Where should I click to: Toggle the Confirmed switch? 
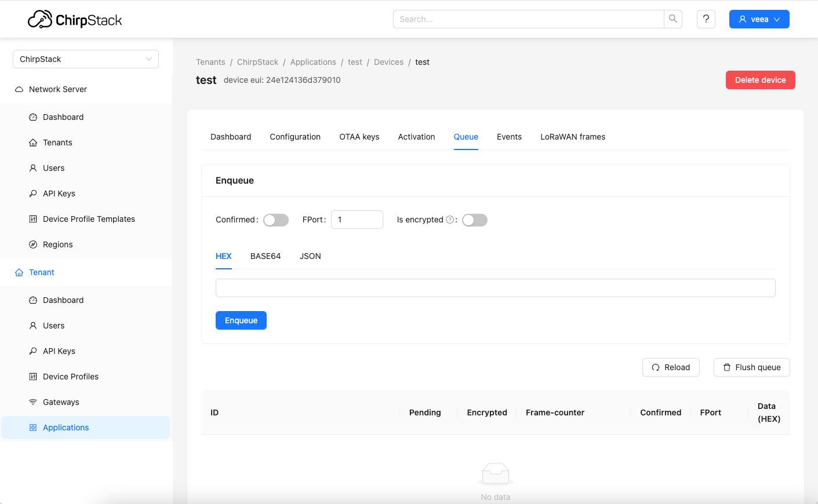pyautogui.click(x=276, y=220)
